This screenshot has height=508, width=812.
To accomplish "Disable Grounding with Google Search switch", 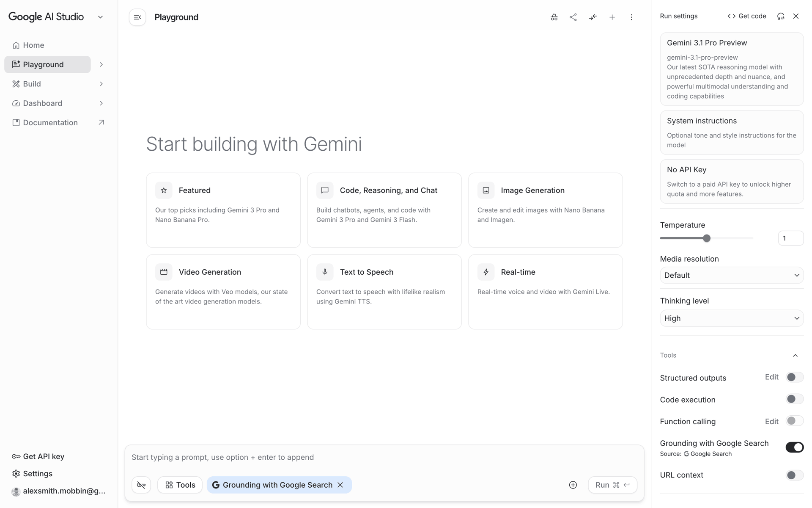I will coord(795,447).
